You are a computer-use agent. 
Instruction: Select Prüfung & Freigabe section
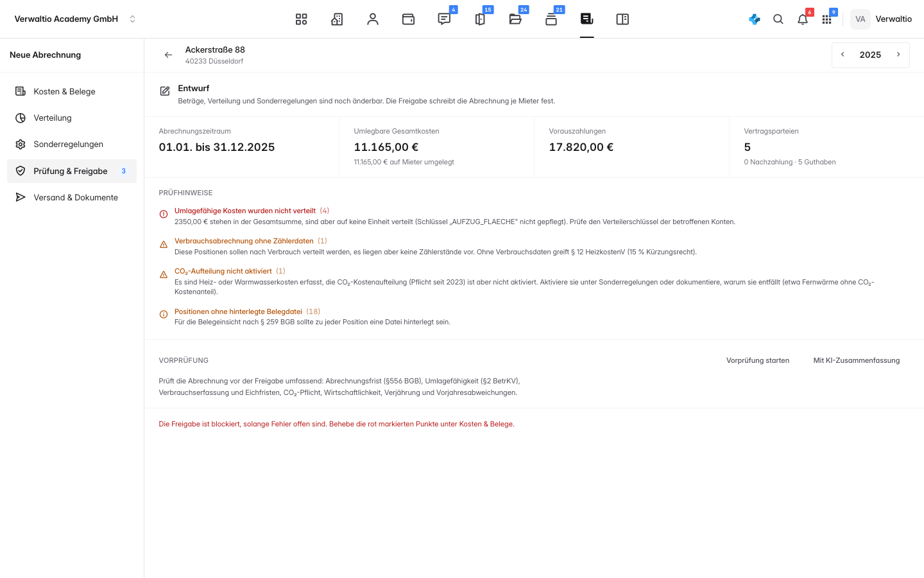pyautogui.click(x=72, y=171)
